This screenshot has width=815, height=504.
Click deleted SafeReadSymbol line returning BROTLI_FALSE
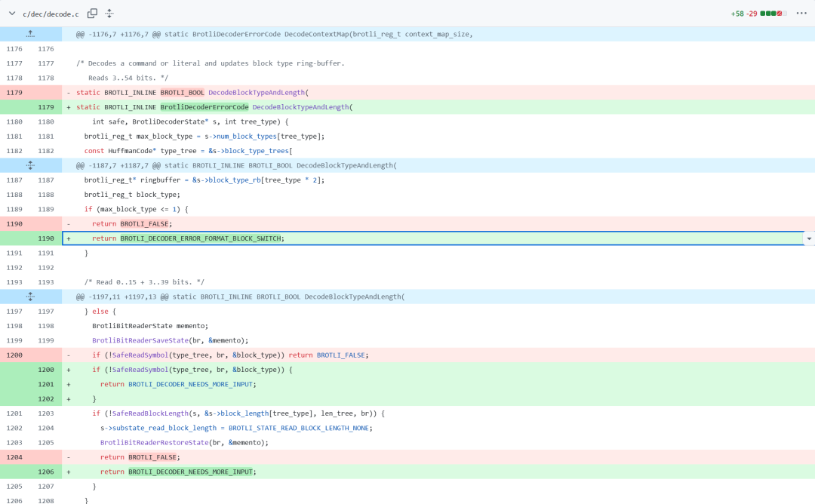pos(230,355)
